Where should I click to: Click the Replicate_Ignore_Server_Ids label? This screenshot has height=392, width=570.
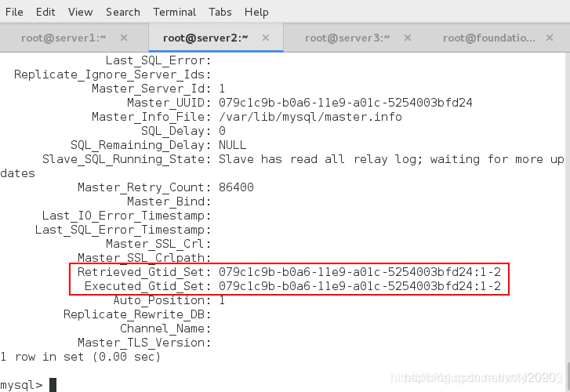pos(113,74)
